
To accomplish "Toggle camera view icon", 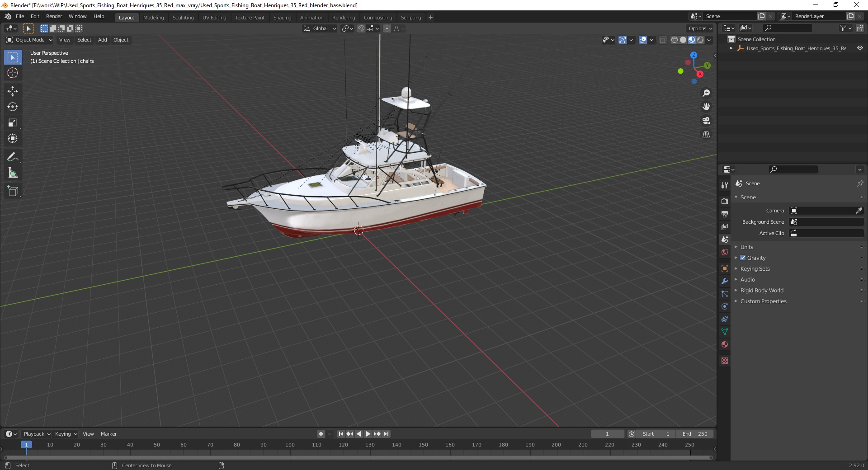I will click(706, 121).
